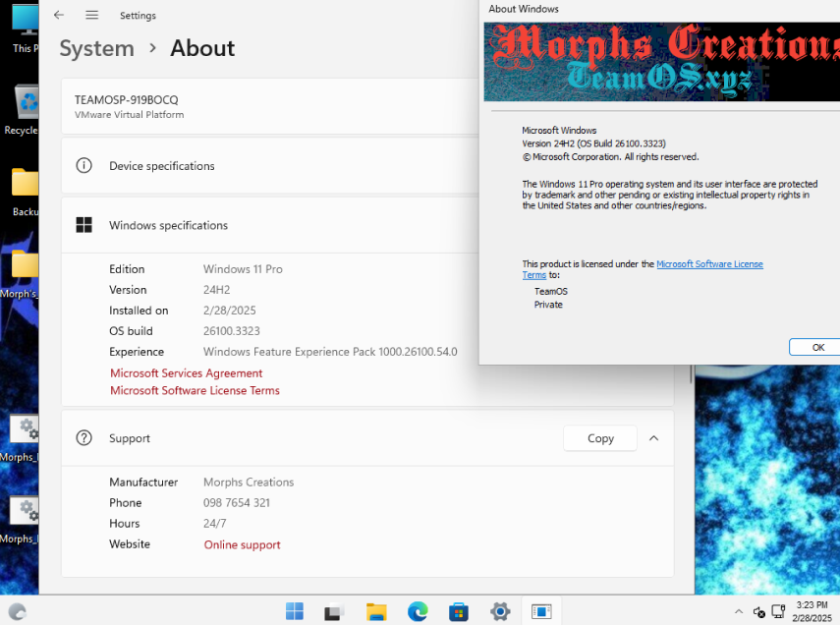Click the question mark icon beside Support
840x625 pixels.
pyautogui.click(x=84, y=438)
